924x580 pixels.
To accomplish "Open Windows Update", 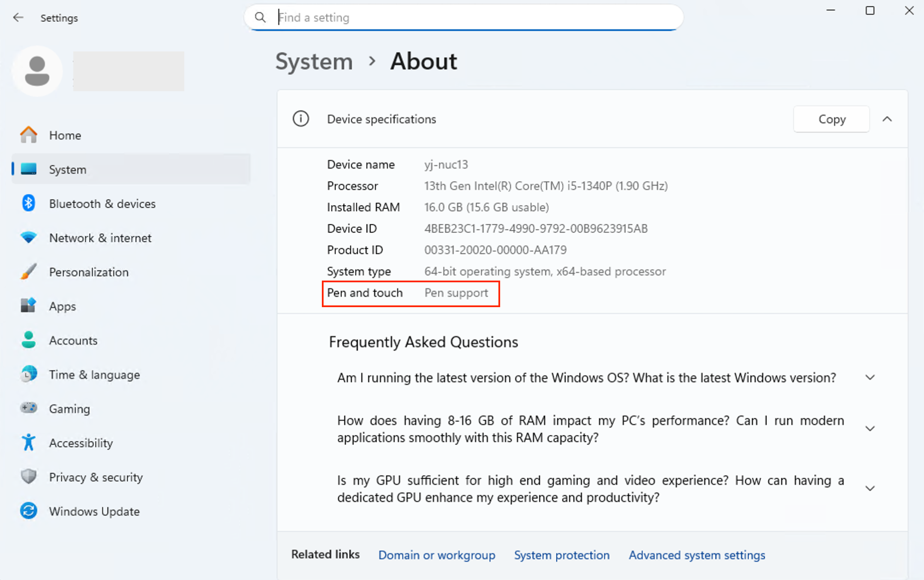I will (x=94, y=511).
